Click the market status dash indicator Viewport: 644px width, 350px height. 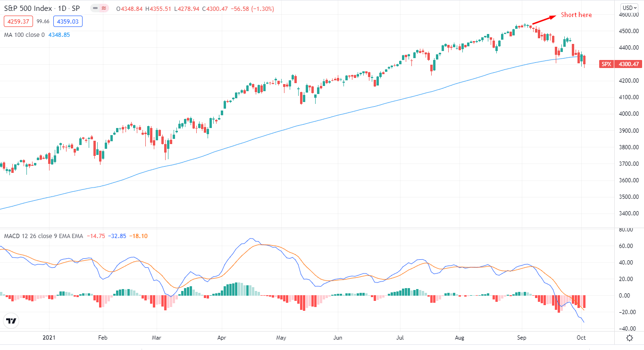[x=96, y=9]
